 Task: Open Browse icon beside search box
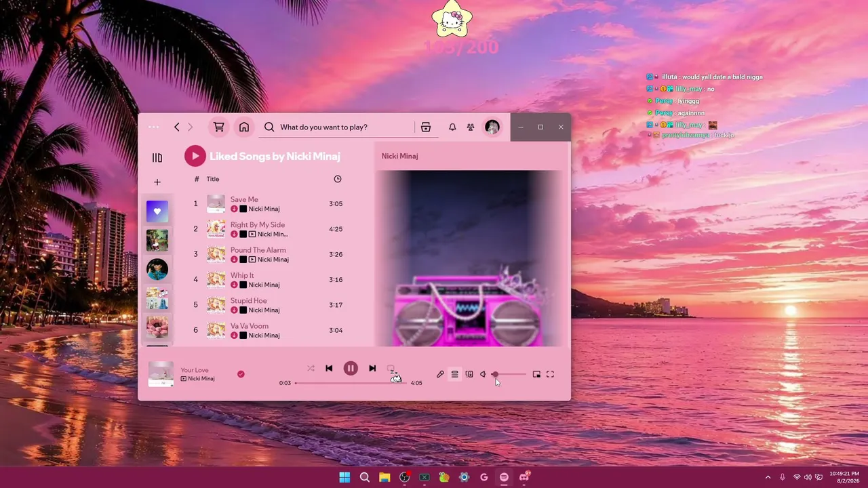[x=426, y=127]
